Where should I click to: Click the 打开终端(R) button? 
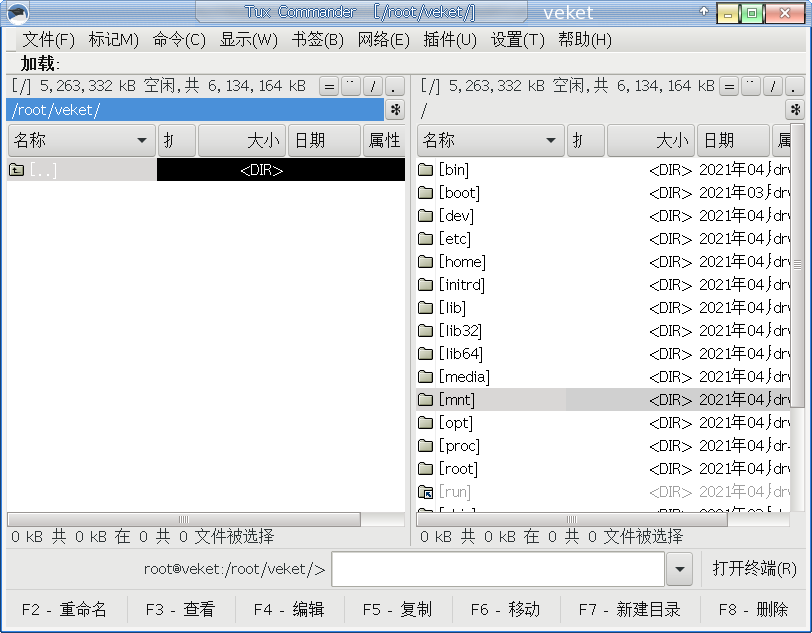click(x=754, y=569)
